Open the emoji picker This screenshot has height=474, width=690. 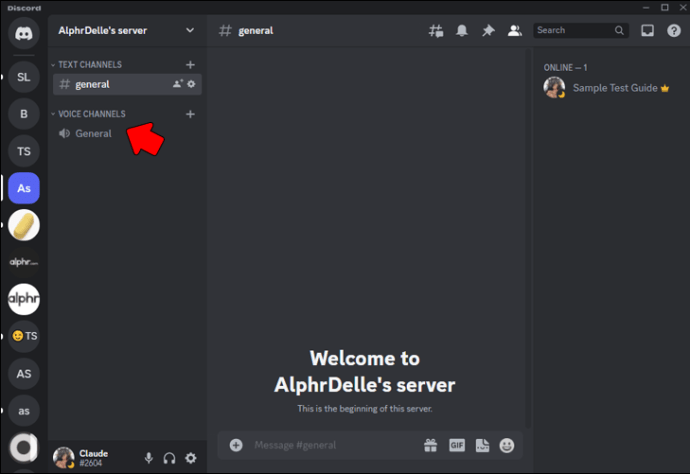coord(506,445)
